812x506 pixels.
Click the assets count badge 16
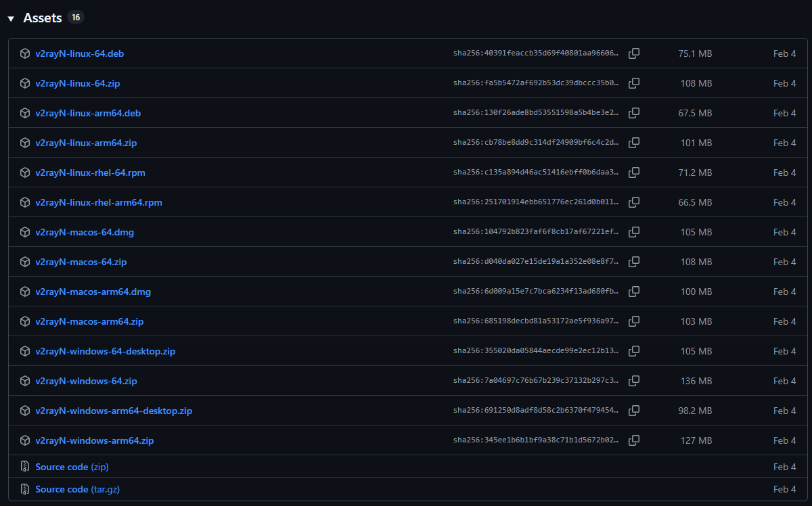tap(76, 18)
